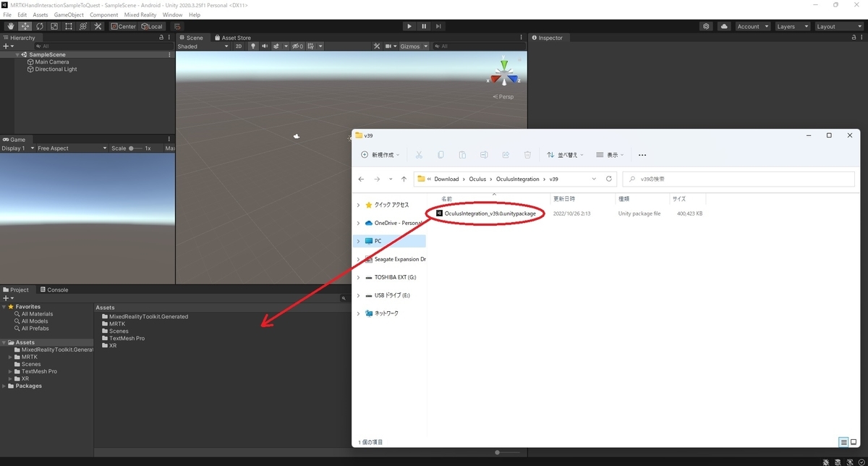Select the Inspector tab
Image resolution: width=868 pixels, height=466 pixels.
tap(547, 38)
